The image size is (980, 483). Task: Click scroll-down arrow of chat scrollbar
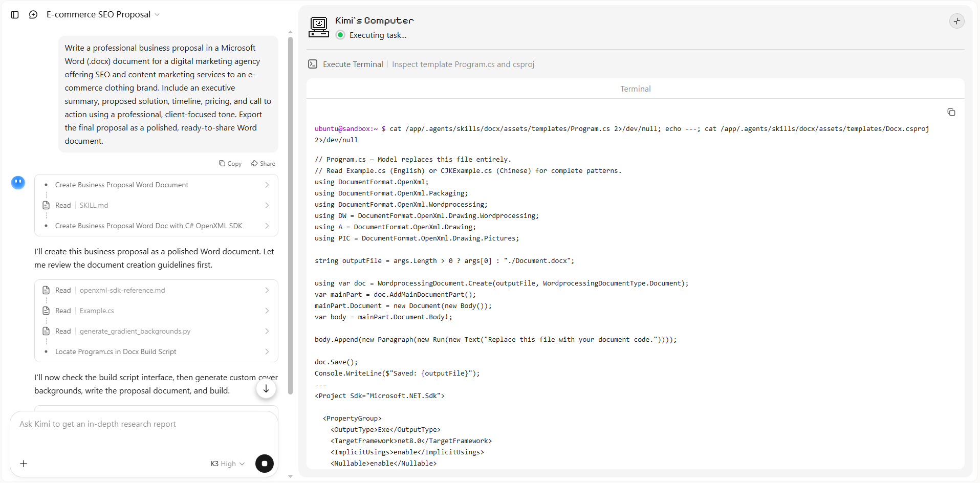point(291,476)
